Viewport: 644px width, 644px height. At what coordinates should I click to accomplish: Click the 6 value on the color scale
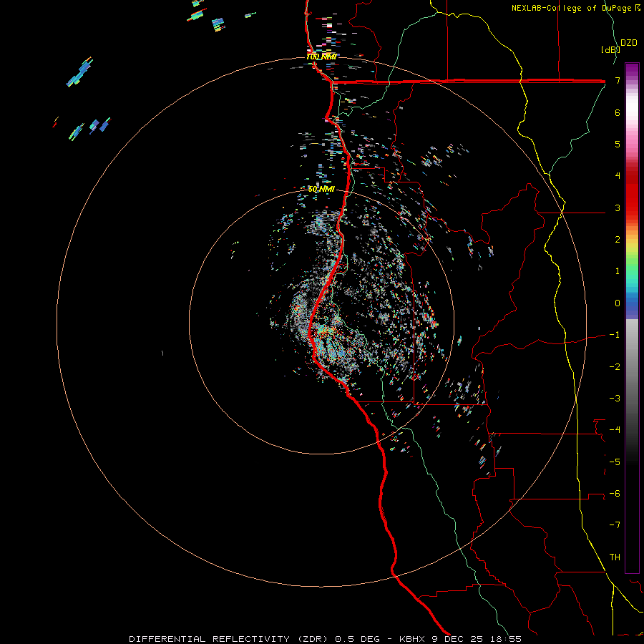(x=618, y=112)
